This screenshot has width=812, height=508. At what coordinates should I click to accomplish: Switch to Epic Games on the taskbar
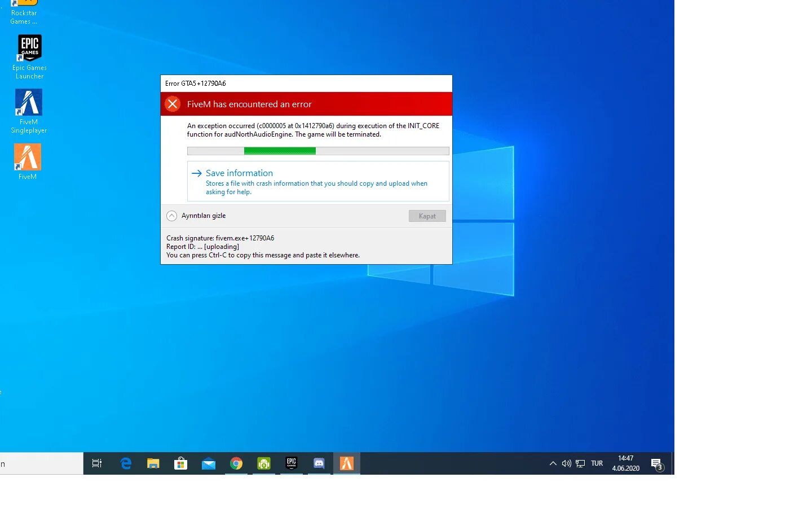pyautogui.click(x=292, y=463)
